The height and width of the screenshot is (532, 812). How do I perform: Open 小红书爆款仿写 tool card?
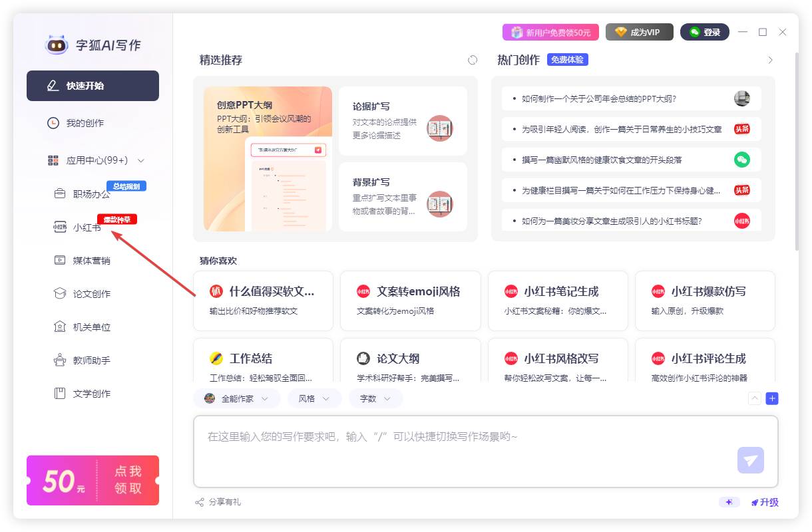[x=705, y=301]
